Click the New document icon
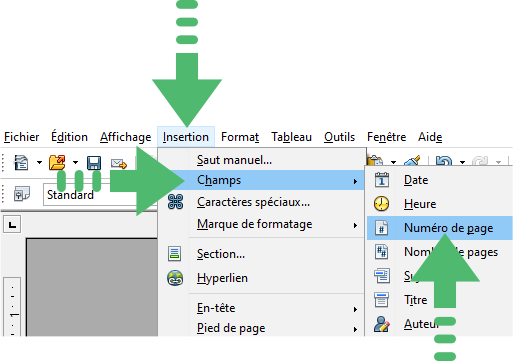The image size is (513, 361). click(21, 162)
